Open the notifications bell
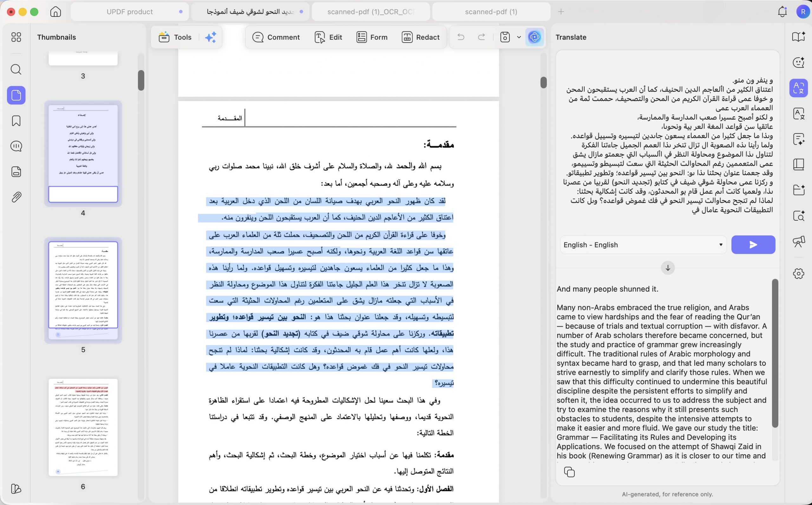The image size is (812, 505). [782, 12]
